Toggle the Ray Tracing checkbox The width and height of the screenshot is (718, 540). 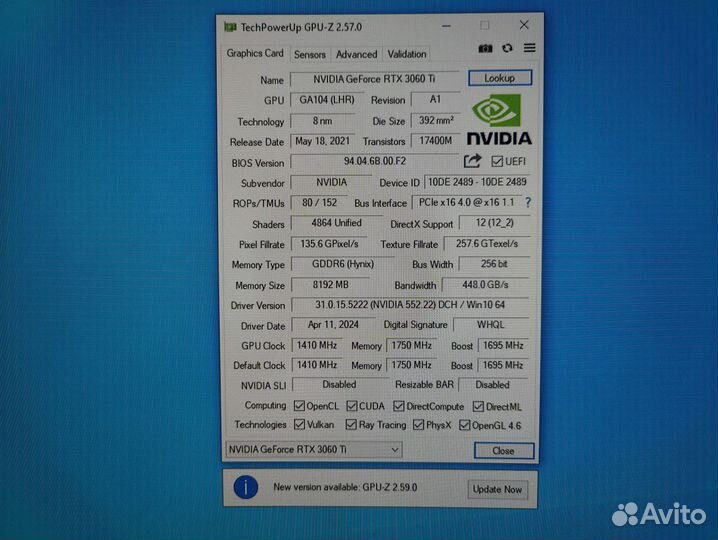click(x=351, y=425)
